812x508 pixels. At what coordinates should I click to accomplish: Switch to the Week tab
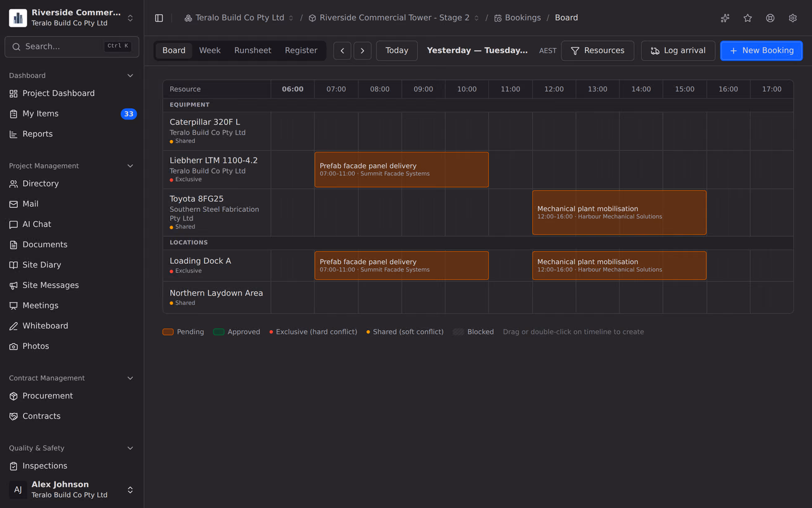pyautogui.click(x=210, y=51)
